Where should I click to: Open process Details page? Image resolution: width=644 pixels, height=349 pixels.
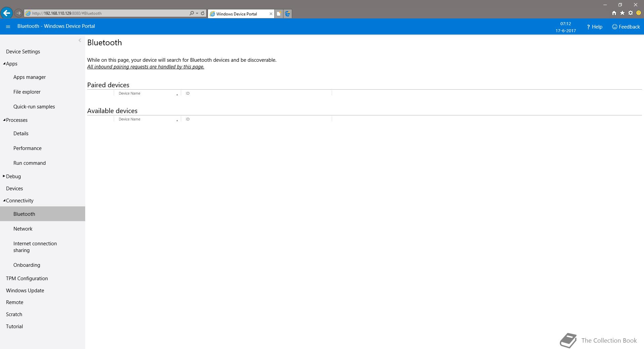(21, 134)
